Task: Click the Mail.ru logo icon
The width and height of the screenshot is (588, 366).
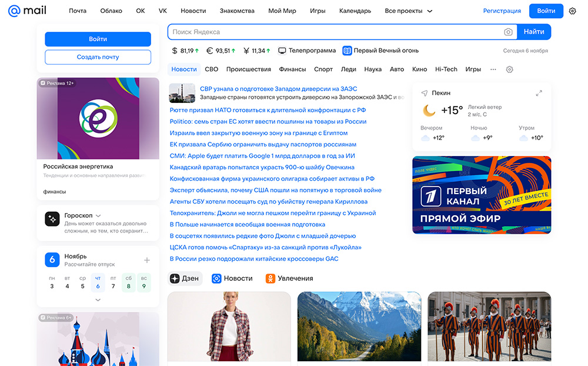Action: pos(15,11)
